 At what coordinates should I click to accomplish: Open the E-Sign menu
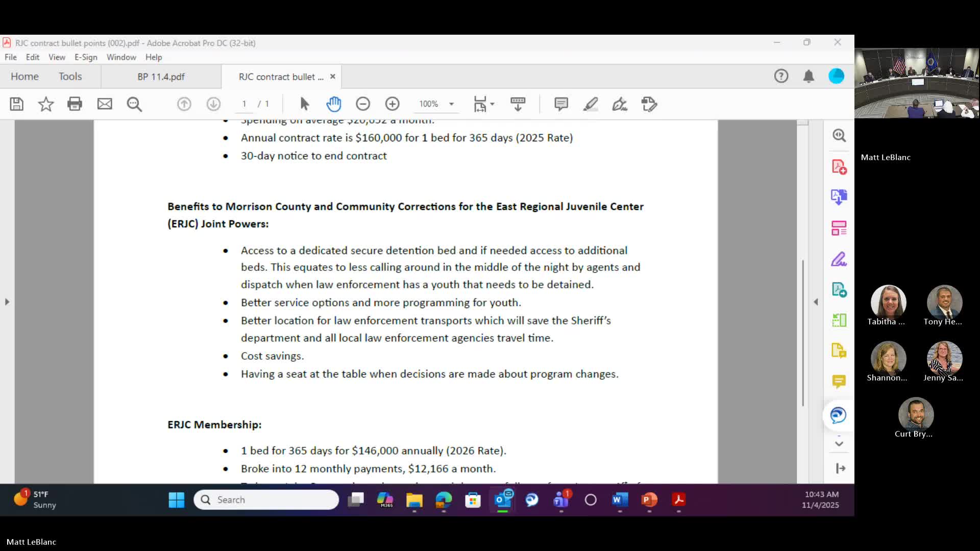[85, 57]
